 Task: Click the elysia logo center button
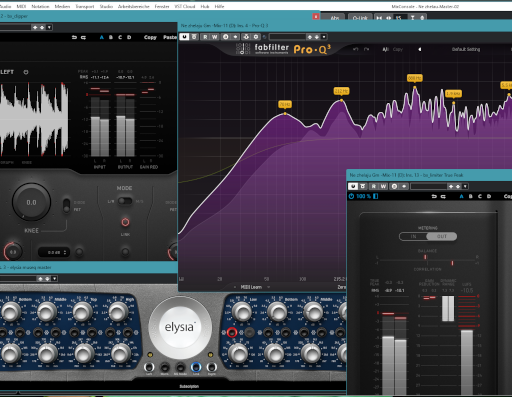(179, 327)
